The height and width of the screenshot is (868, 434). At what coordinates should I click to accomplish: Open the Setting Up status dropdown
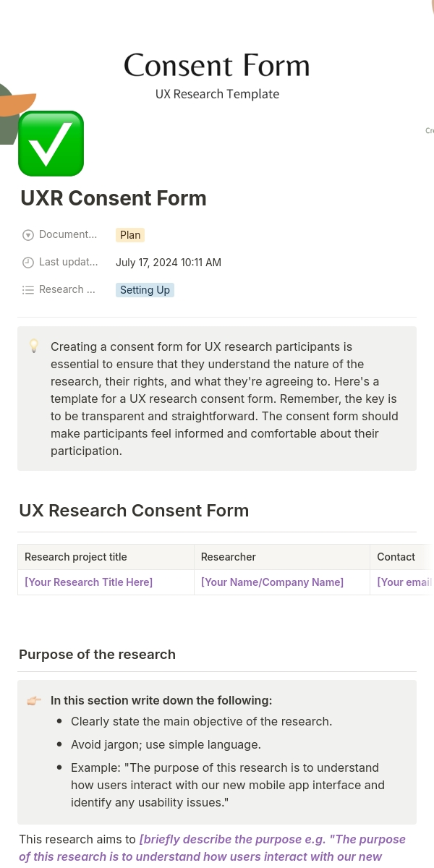point(145,290)
